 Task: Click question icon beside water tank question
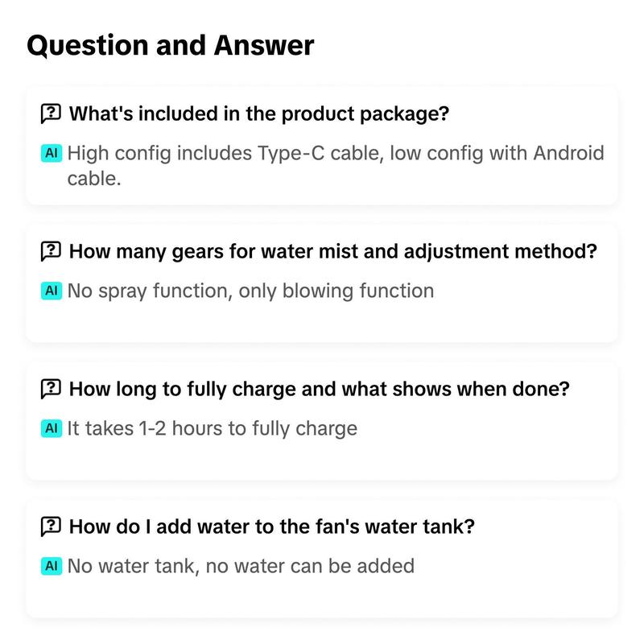(x=51, y=526)
